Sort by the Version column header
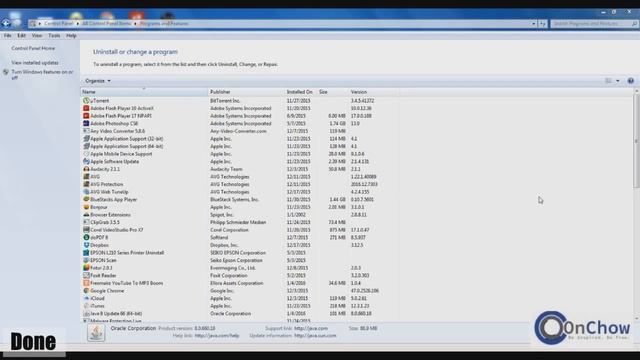This screenshot has height=360, width=640. [373, 92]
